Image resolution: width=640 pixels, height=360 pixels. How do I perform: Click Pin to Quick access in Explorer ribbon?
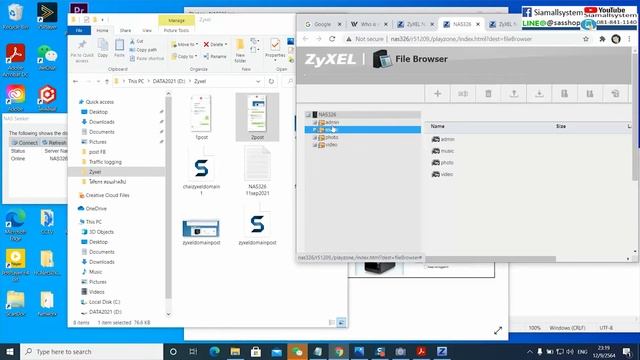tap(82, 51)
